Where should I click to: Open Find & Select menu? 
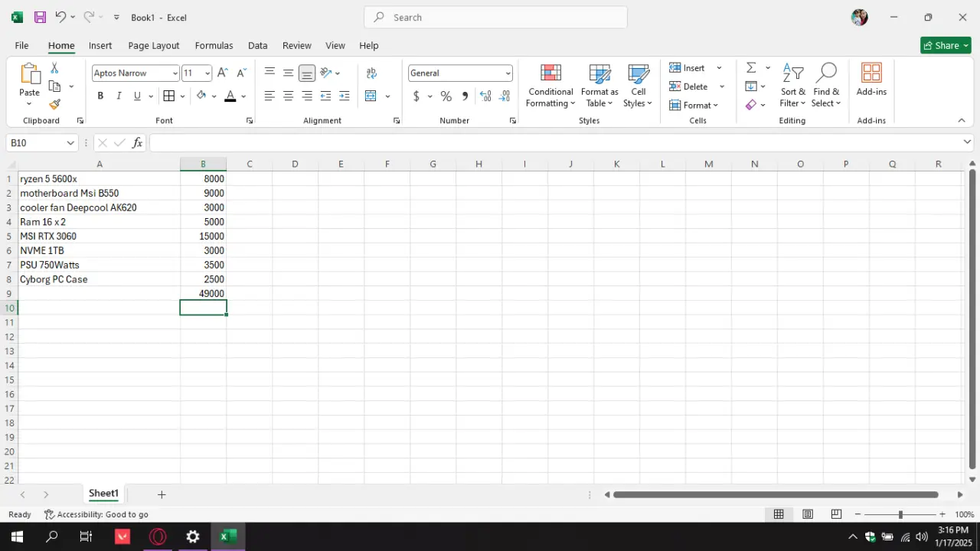(826, 86)
